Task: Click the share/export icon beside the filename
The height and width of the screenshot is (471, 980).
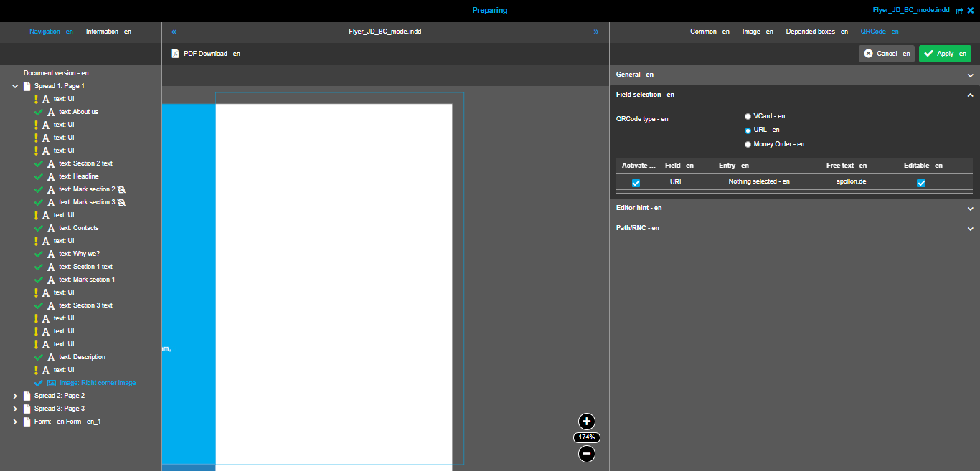Action: [959, 10]
